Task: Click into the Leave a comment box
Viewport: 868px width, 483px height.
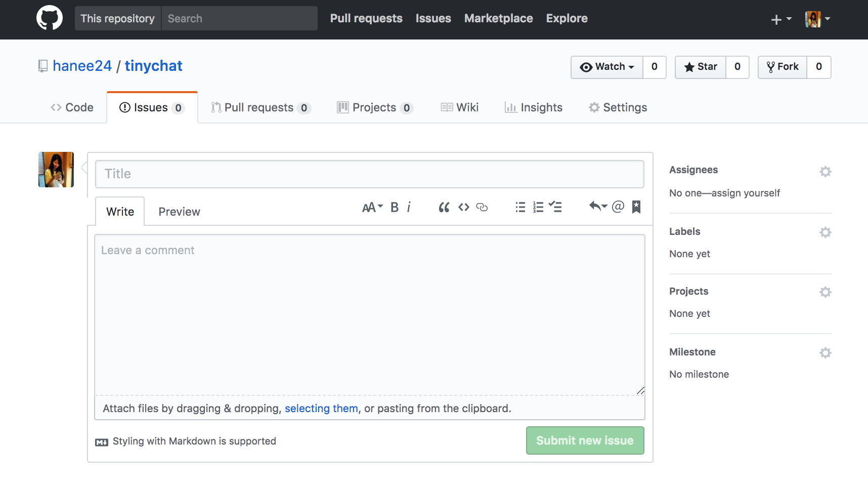Action: point(370,314)
